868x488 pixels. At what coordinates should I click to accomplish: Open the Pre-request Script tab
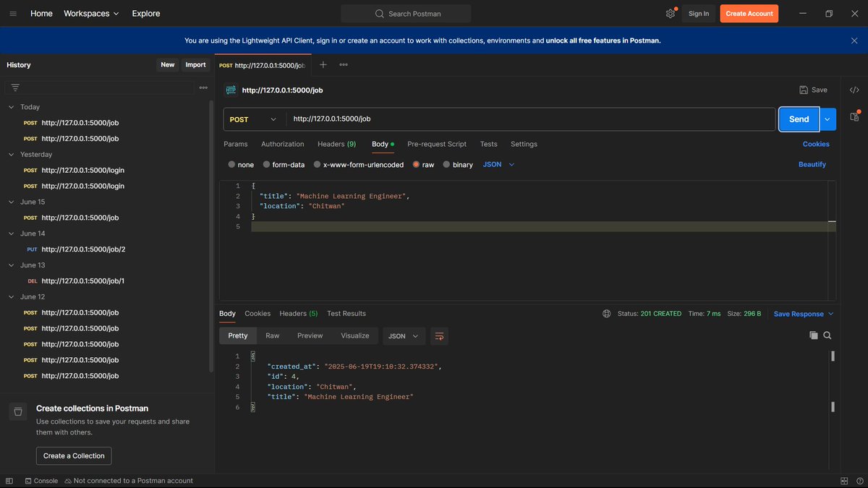click(x=437, y=144)
